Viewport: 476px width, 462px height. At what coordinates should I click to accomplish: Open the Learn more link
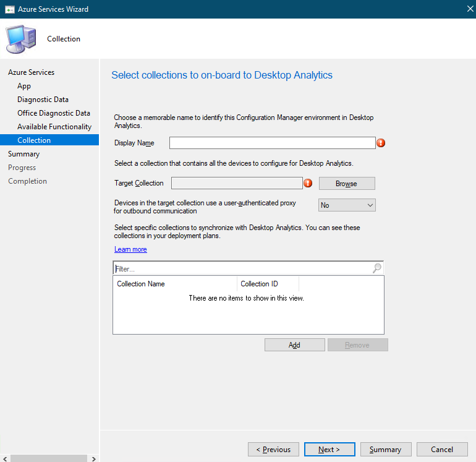pyautogui.click(x=130, y=249)
